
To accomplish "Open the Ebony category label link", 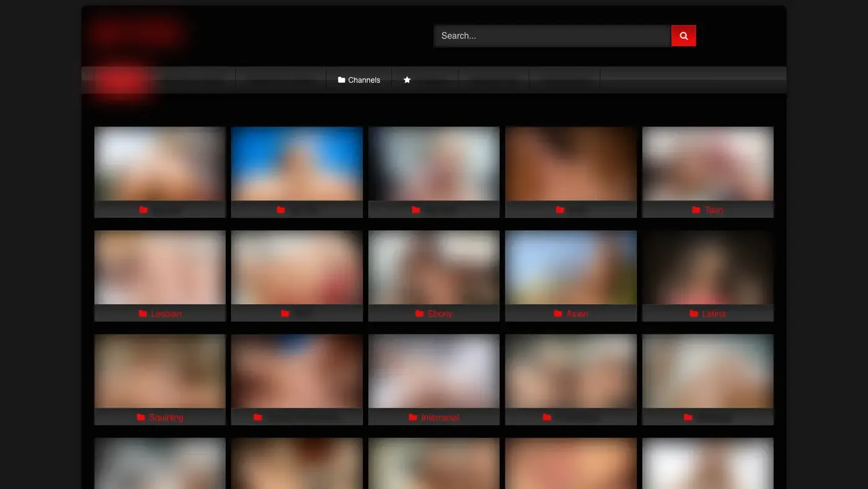I will coord(440,314).
